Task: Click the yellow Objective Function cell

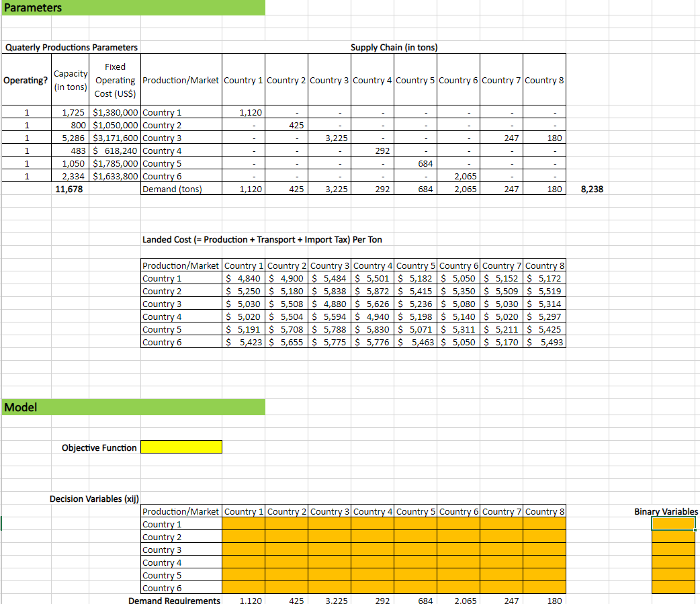Action: [181, 447]
